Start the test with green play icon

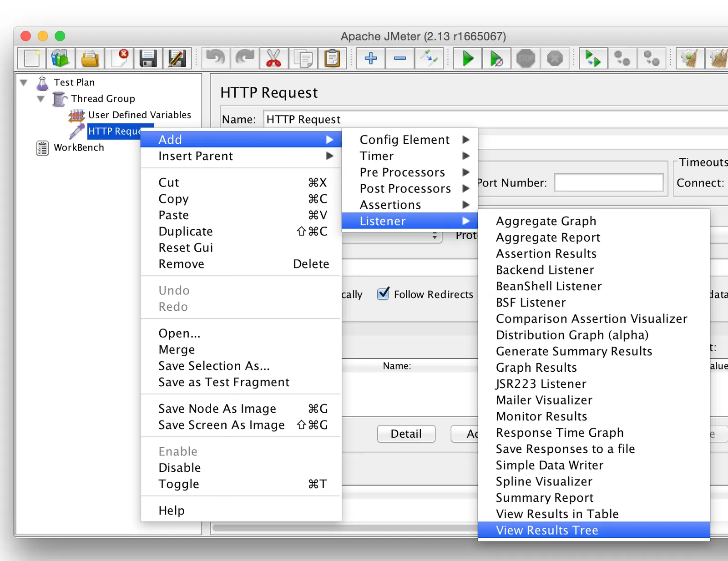point(468,58)
